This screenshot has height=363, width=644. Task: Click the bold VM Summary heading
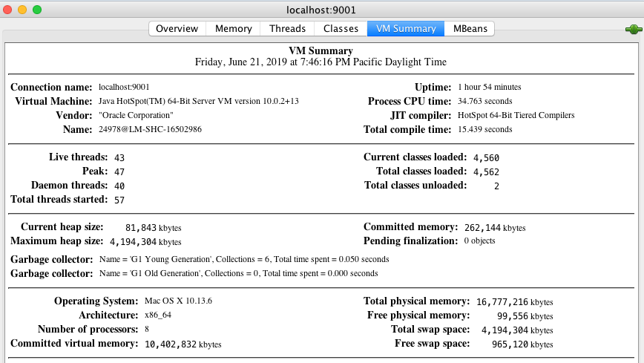(x=321, y=50)
